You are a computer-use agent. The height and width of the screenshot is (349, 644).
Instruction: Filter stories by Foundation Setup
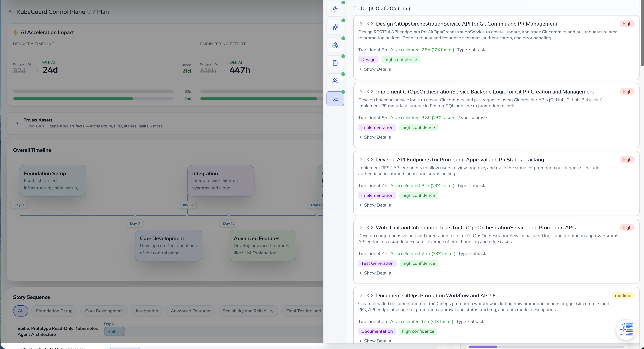[x=54, y=311]
